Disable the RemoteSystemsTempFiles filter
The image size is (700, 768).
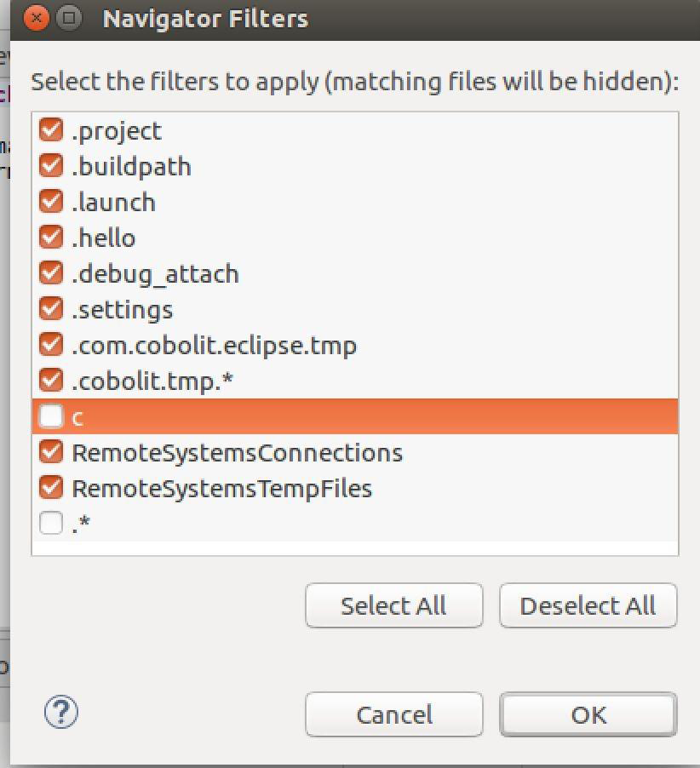pos(49,488)
